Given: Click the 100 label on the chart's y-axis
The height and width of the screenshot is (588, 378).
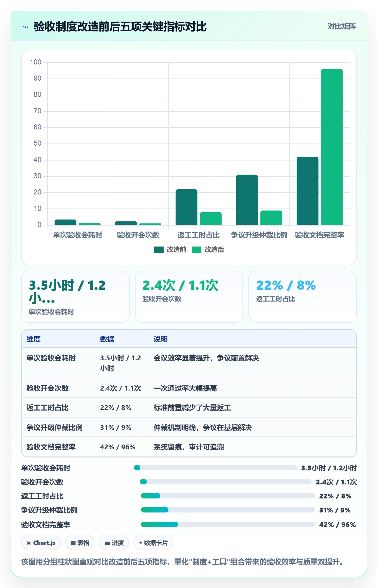Looking at the screenshot, I should coord(36,62).
